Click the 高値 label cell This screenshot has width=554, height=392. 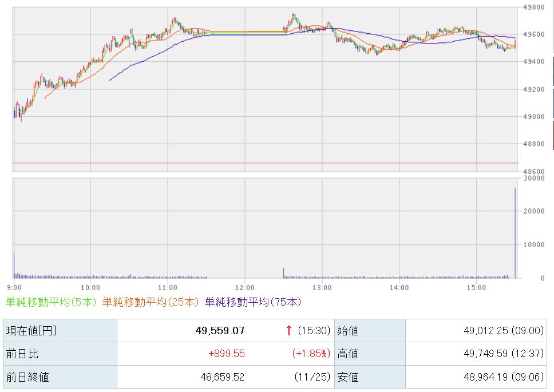pos(348,354)
